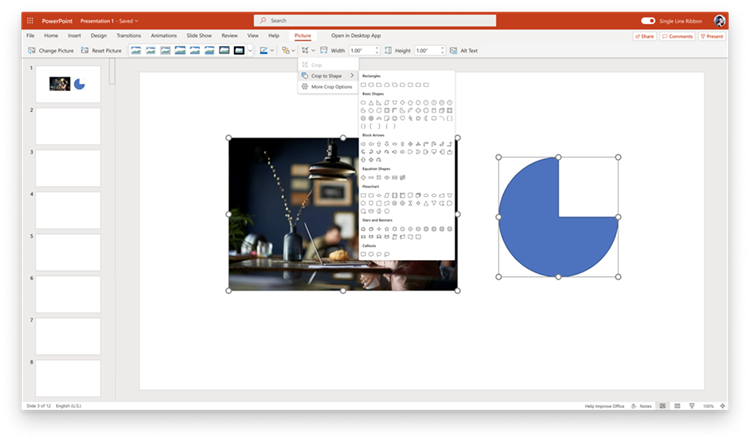The height and width of the screenshot is (441, 750).
Task: Click Help Improve Office link
Action: click(x=604, y=406)
